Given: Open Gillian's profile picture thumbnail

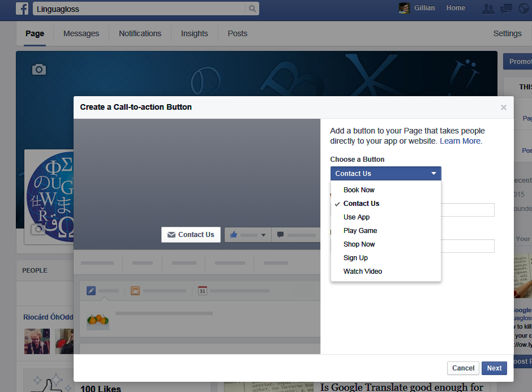Looking at the screenshot, I should pyautogui.click(x=404, y=8).
